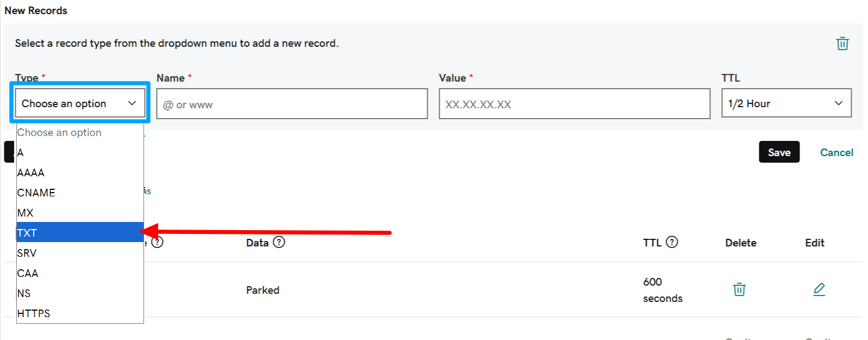The image size is (868, 340).
Task: Delete the new record row with the trash icon
Action: coord(842,44)
